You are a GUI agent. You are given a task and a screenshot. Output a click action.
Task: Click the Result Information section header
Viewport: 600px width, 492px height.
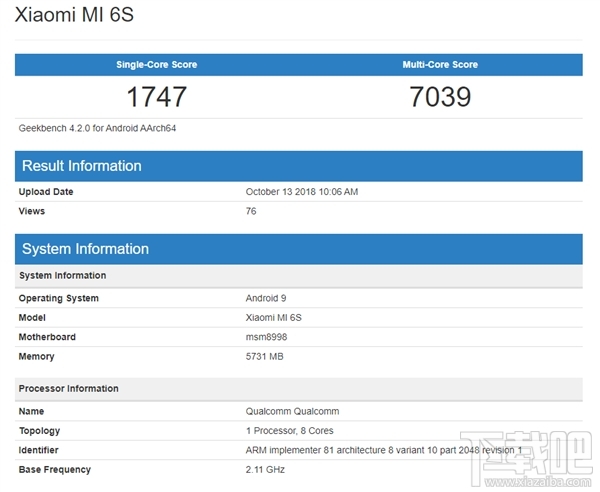298,166
